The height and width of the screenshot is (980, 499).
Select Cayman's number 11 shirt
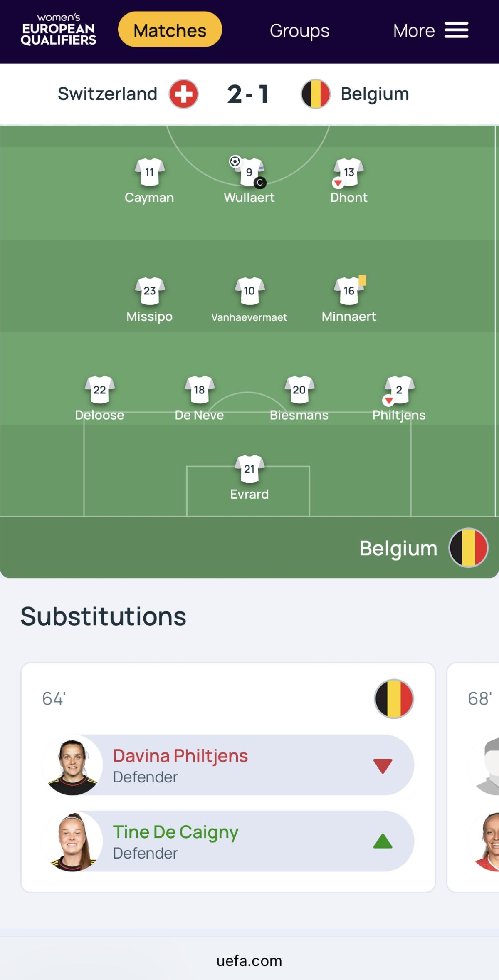pyautogui.click(x=149, y=172)
